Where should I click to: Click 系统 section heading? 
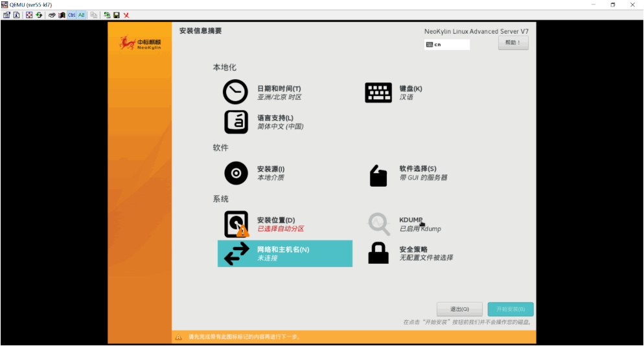[220, 199]
